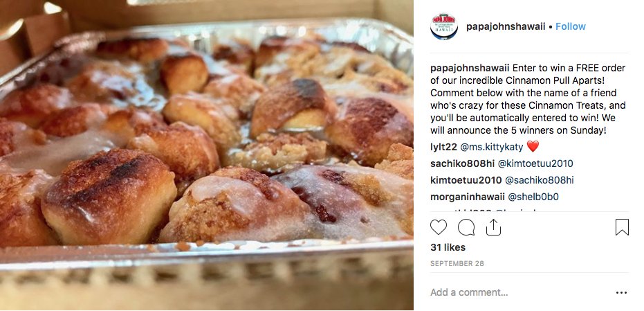The width and height of the screenshot is (644, 311).
Task: Visit morganinhawaii commenter profile
Action: [x=468, y=197]
